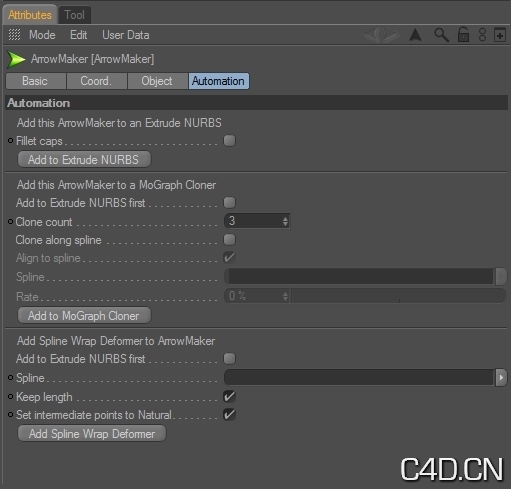Screen dimensions: 511x489
Task: Click the keyframe circle beside Fillet caps
Action: click(10, 141)
